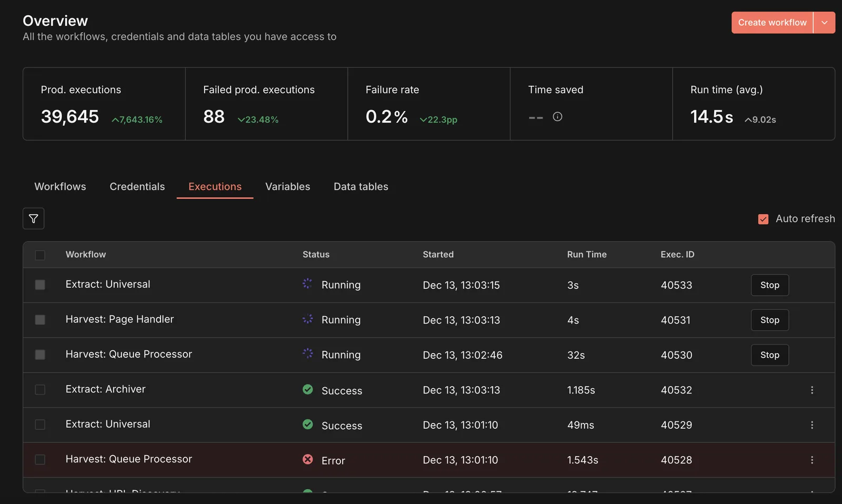Click Harvest: Queue Processor in row 40530
842x504 pixels.
click(x=129, y=354)
